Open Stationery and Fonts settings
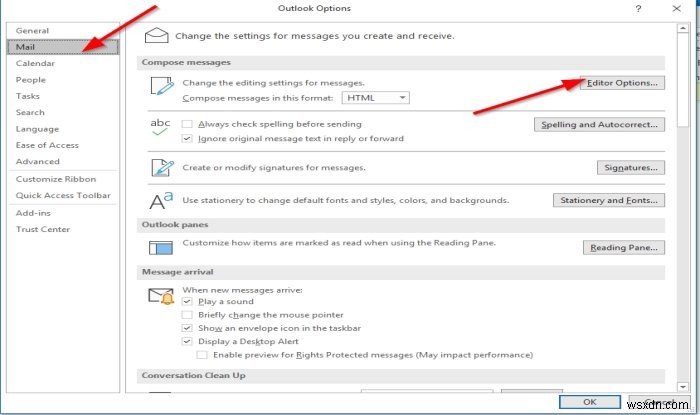700x415 pixels. coord(609,200)
